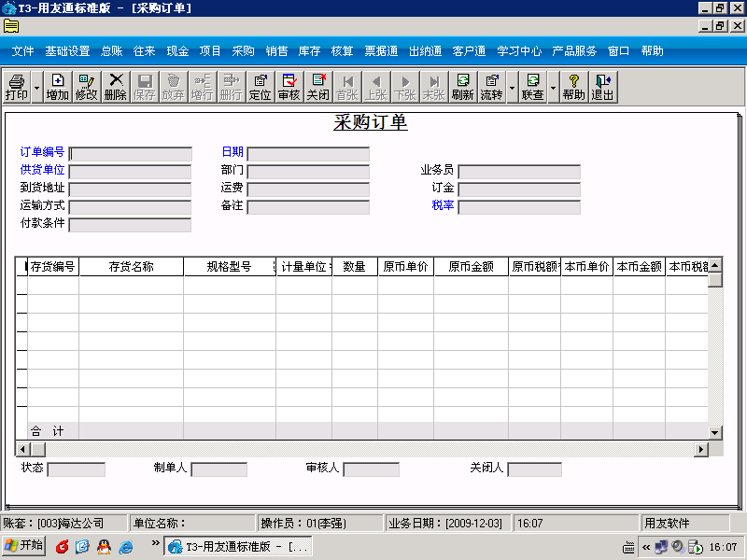This screenshot has height=560, width=747.
Task: Open the 销售 menu
Action: click(276, 51)
